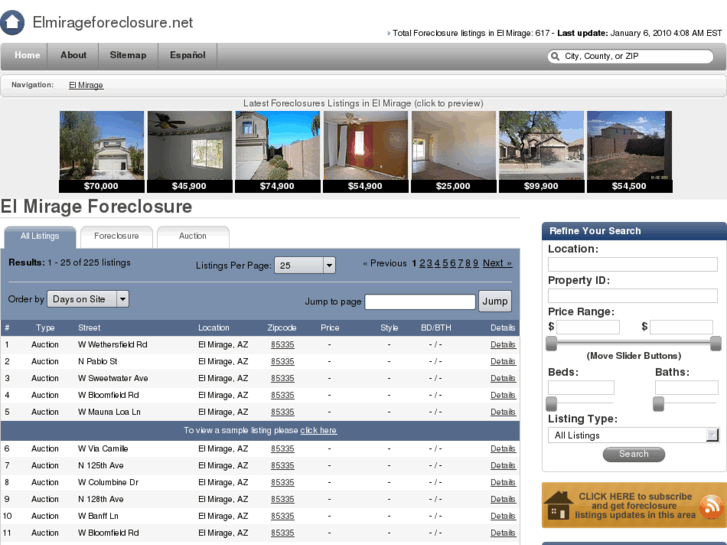Click the subscribe to foreclosure updates banner
This screenshot has height=545, width=727.
634,505
